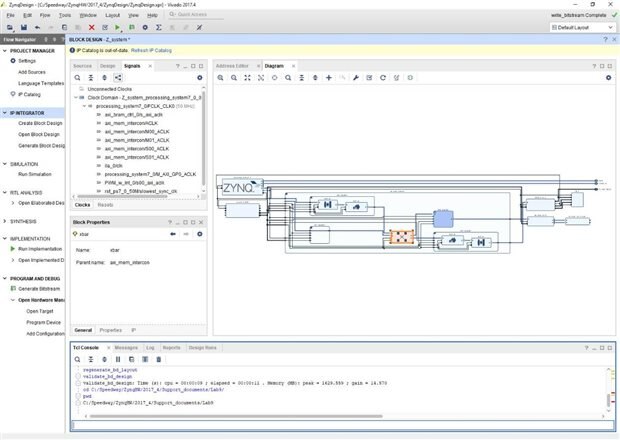Collapse the PROJECT MANAGER section

(x=4, y=50)
